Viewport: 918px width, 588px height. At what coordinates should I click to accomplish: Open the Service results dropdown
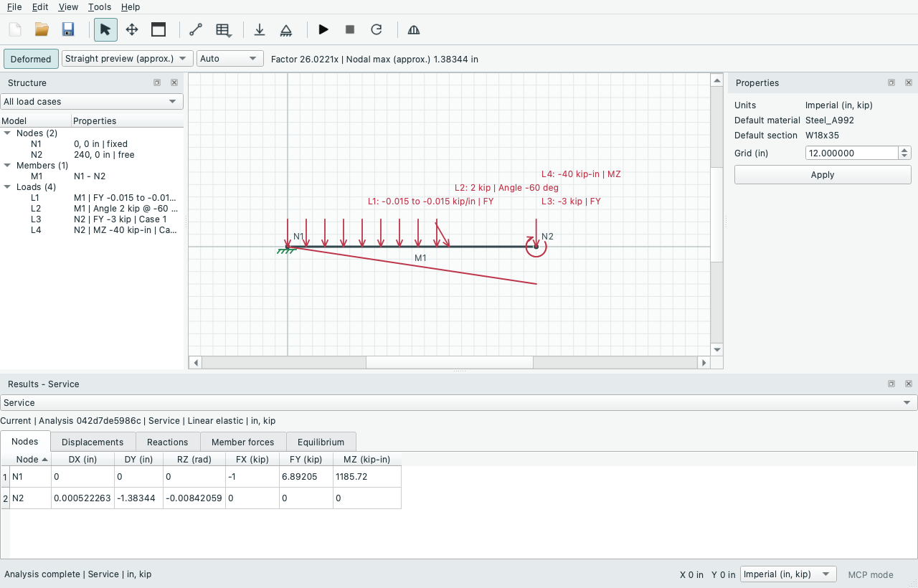point(459,403)
